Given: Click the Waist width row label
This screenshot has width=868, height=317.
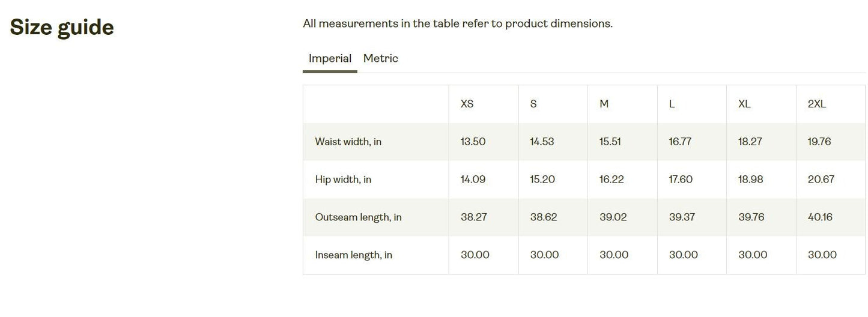Looking at the screenshot, I should pyautogui.click(x=348, y=142).
